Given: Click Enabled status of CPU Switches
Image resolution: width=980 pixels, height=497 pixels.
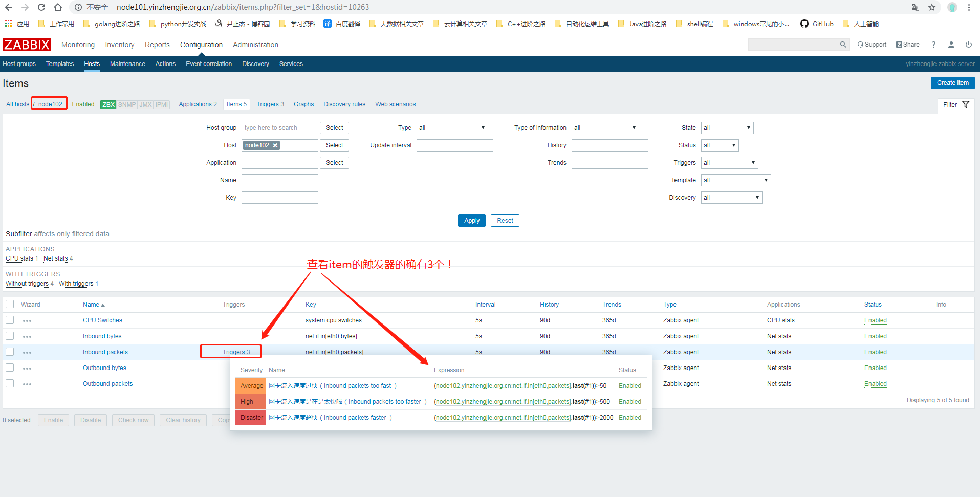Looking at the screenshot, I should [x=875, y=320].
